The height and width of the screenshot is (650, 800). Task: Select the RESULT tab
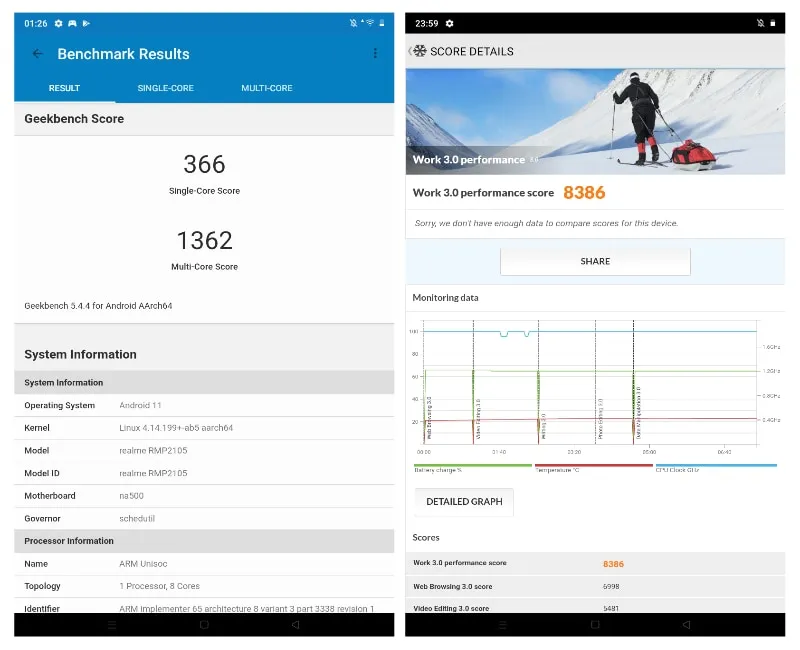pyautogui.click(x=64, y=88)
